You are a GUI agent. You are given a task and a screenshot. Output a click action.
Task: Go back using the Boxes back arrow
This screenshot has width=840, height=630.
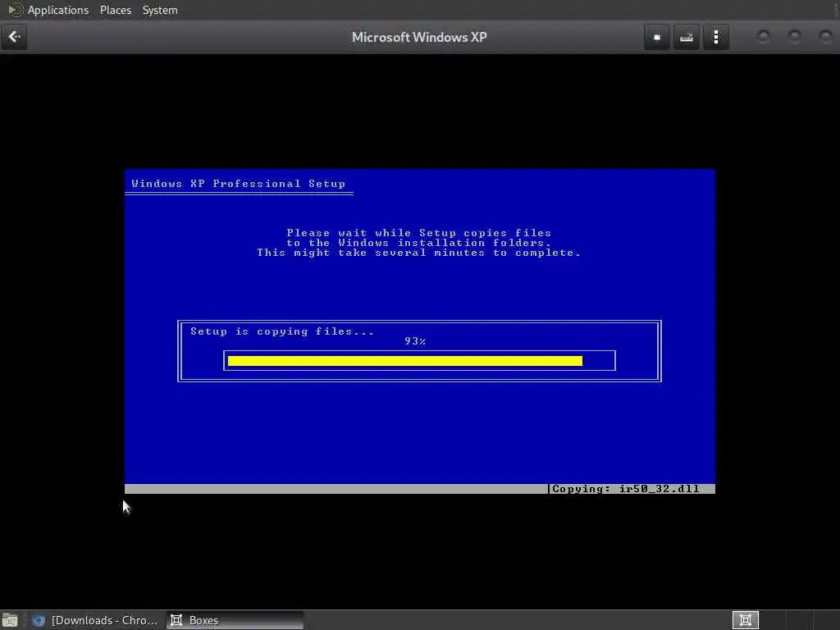tap(14, 37)
